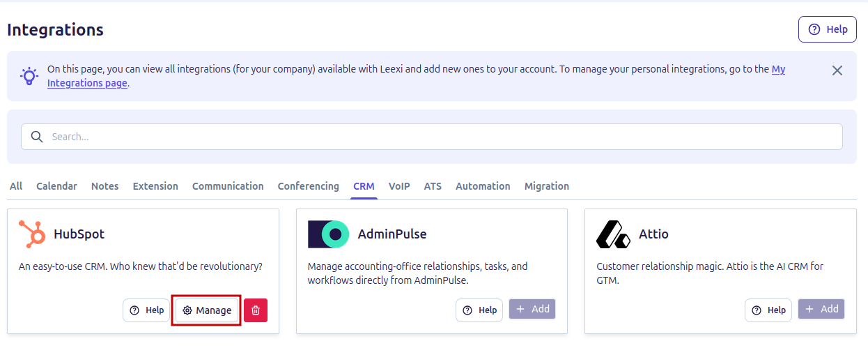
Task: Add the Attio integration
Action: (821, 309)
